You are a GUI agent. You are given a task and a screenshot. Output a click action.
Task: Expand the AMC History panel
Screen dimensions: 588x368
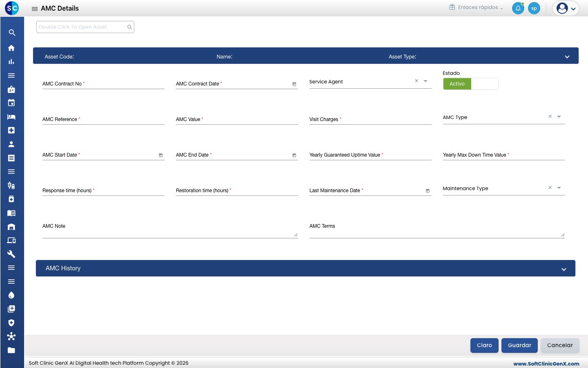point(564,269)
